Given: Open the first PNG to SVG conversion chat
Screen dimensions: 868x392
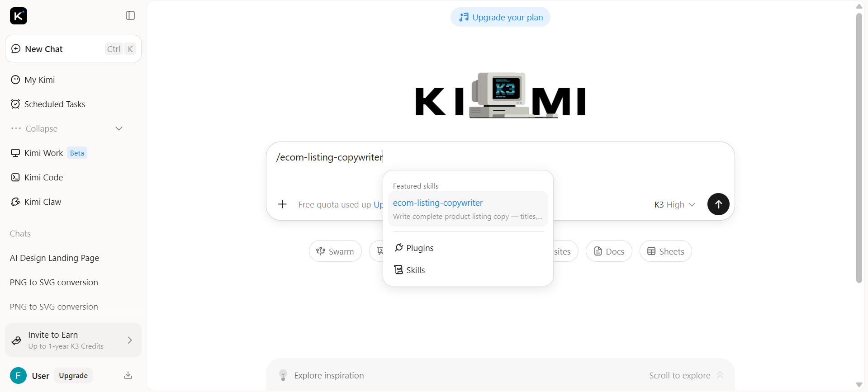Looking at the screenshot, I should pyautogui.click(x=54, y=282).
